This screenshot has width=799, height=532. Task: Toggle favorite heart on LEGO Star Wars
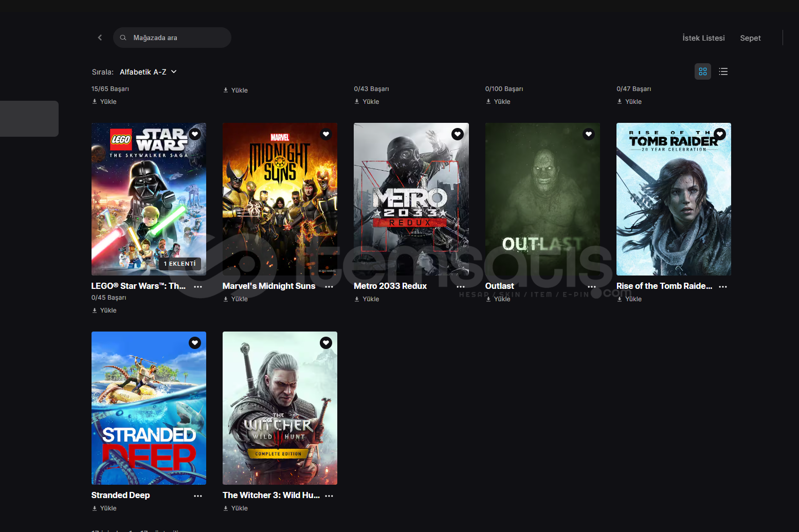pos(195,134)
